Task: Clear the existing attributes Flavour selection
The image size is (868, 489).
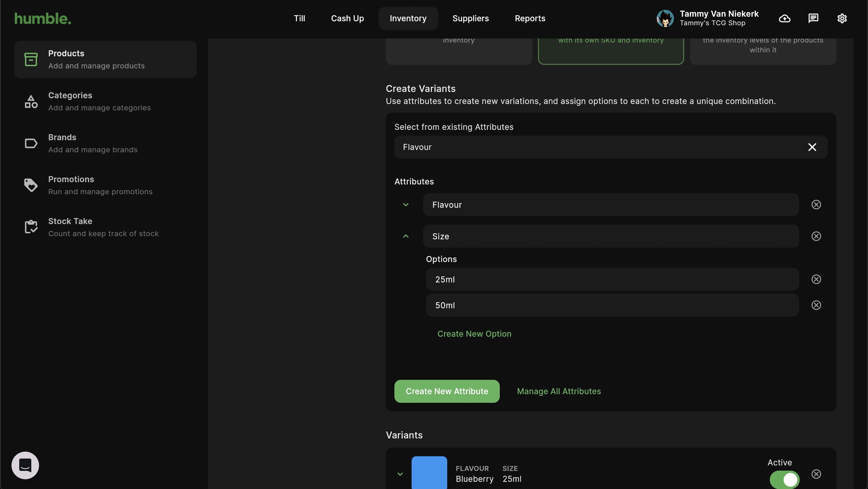Action: tap(812, 147)
